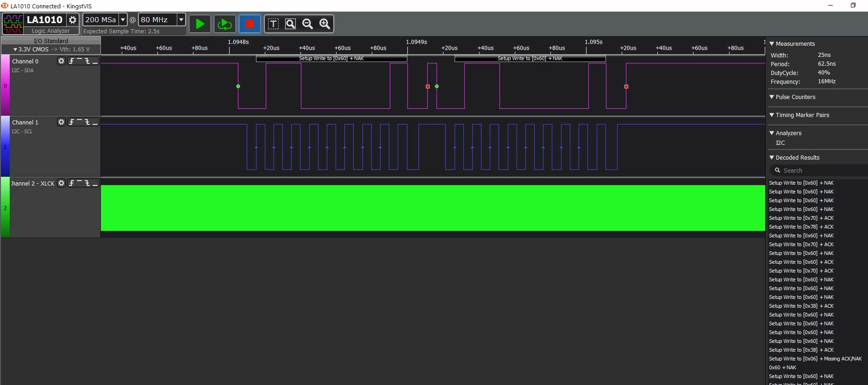Set rising edge trigger on Channel 2 - XLCK
The image size is (868, 385).
coord(71,183)
